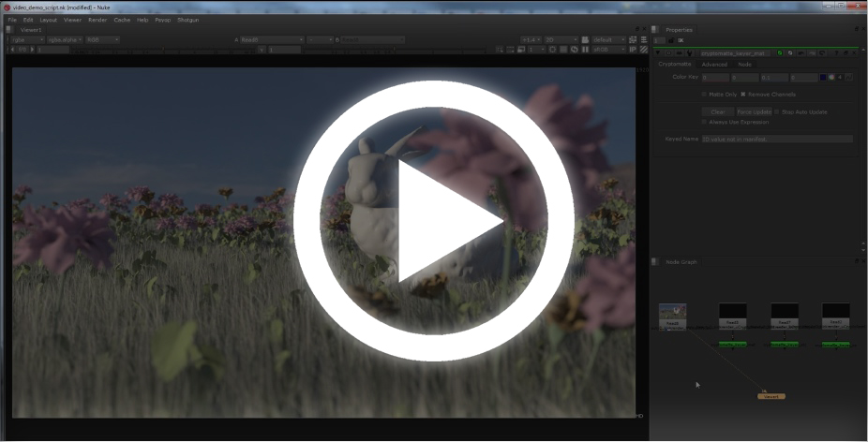Enable the Matte Only checkbox
Screen dimensions: 868x442
(x=704, y=95)
